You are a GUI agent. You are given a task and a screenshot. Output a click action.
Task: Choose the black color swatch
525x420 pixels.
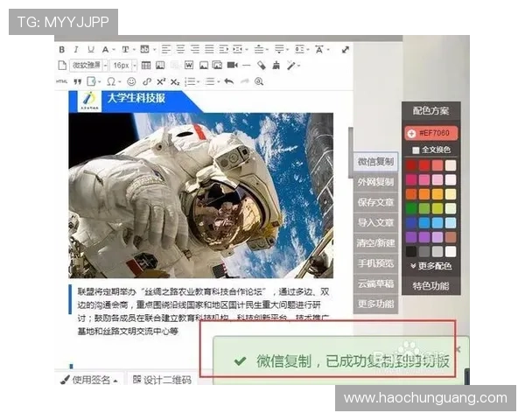(411, 251)
